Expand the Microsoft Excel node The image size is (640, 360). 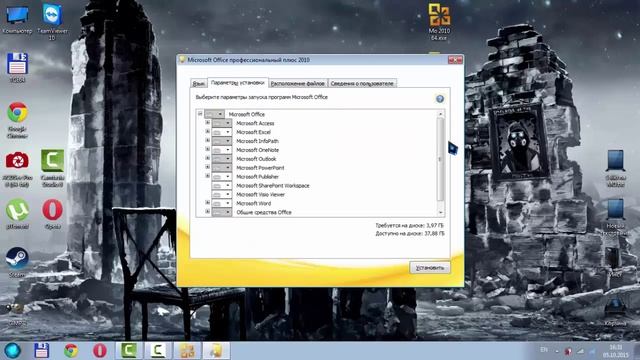pos(207,131)
